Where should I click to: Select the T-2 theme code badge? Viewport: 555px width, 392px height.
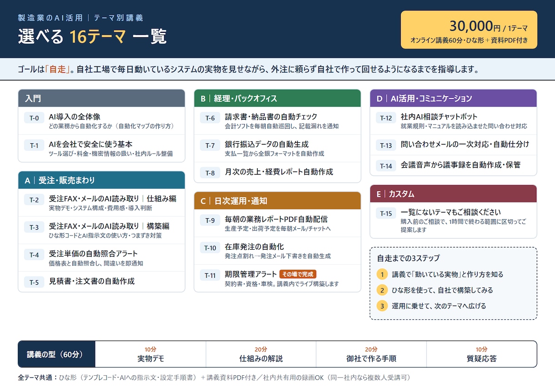pos(34,200)
